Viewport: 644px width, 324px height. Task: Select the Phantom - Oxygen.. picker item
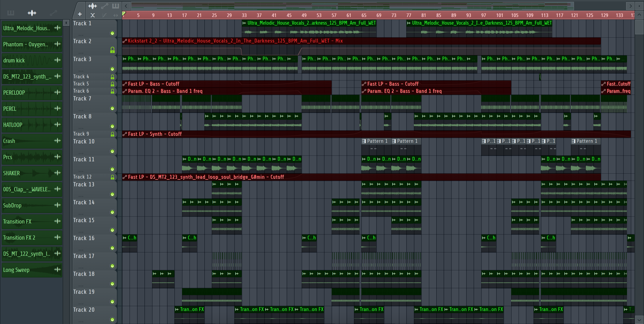[x=32, y=44]
